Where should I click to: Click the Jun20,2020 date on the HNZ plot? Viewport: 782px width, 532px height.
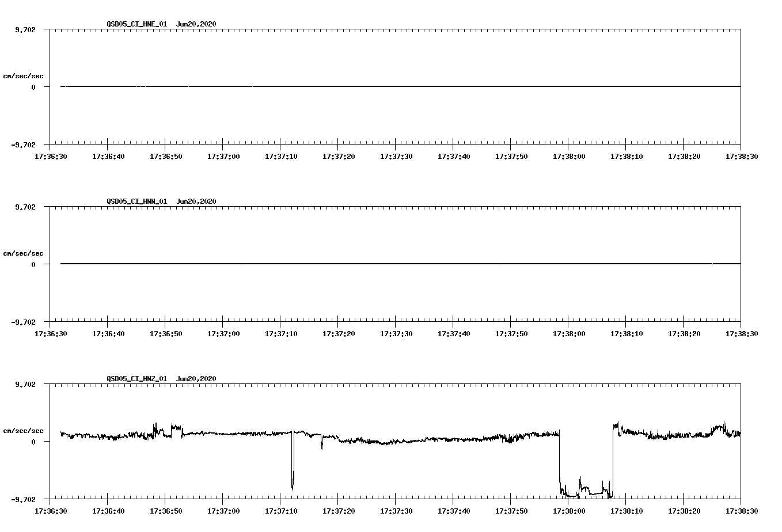click(x=196, y=379)
